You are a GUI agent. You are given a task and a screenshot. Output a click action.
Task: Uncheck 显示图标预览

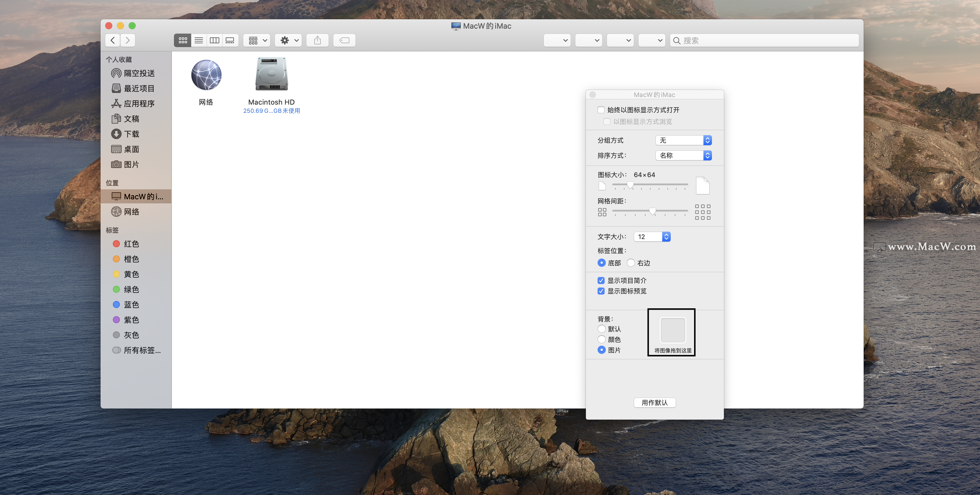coord(601,291)
